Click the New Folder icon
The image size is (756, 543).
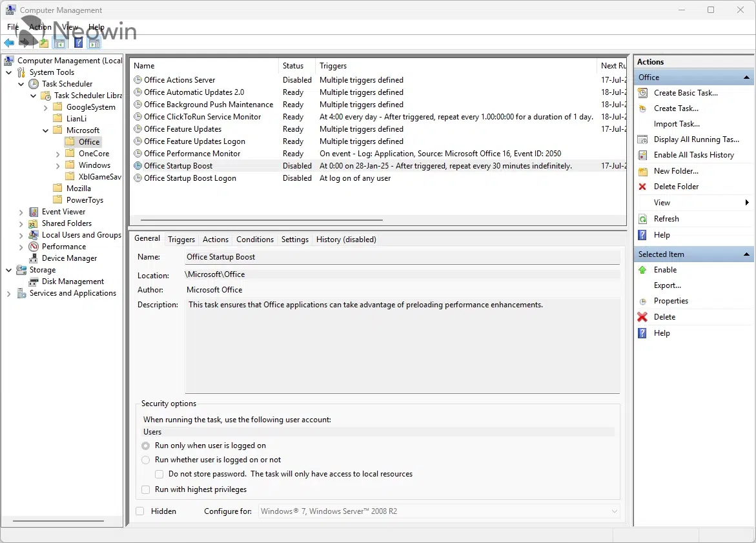(642, 171)
